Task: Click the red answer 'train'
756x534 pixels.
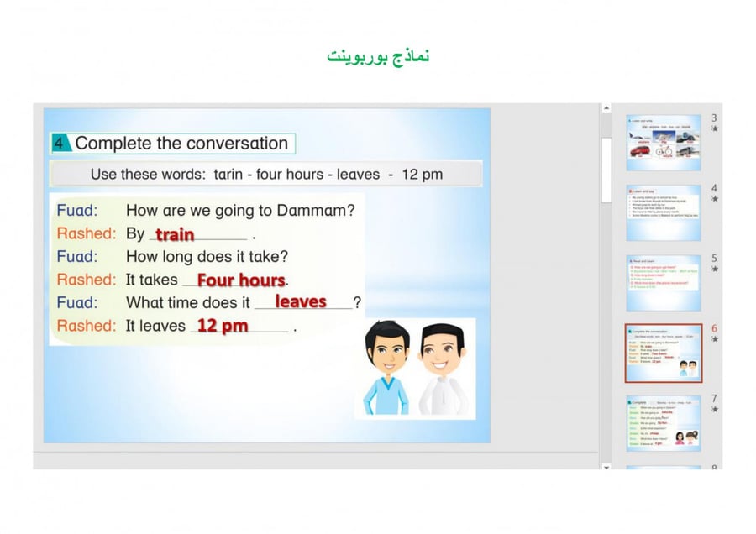Action: [175, 234]
